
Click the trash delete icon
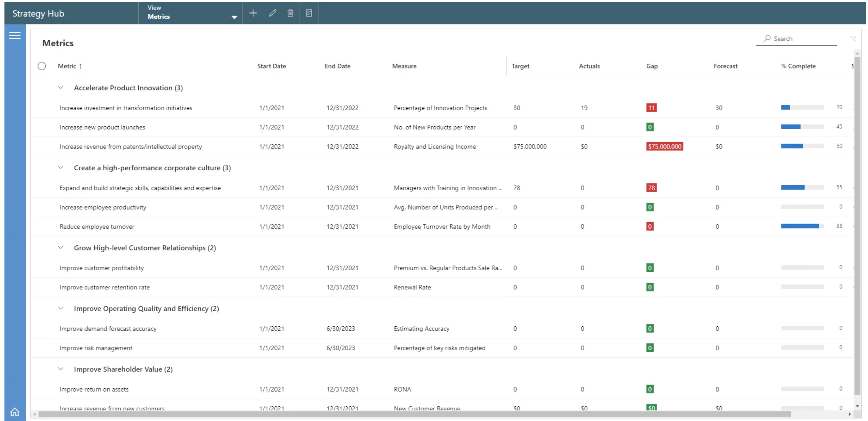click(290, 13)
